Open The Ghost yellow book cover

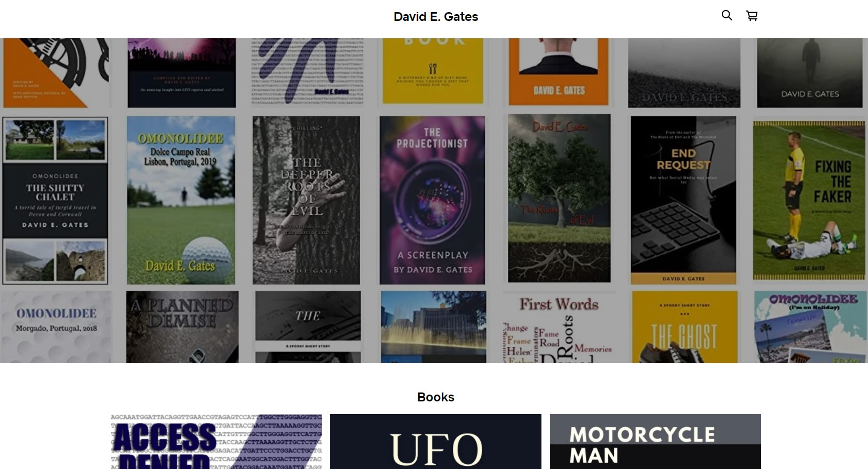tap(685, 327)
